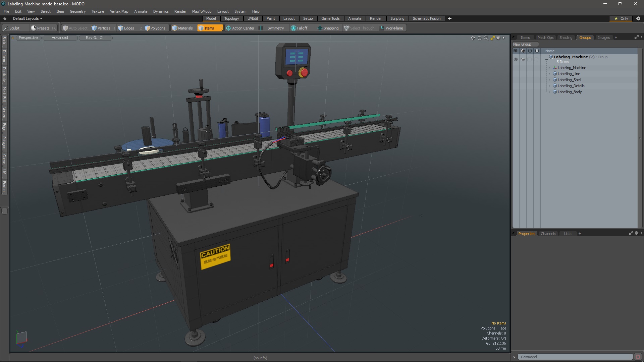Open the Geometry menu
This screenshot has height=362, width=644.
[77, 11]
